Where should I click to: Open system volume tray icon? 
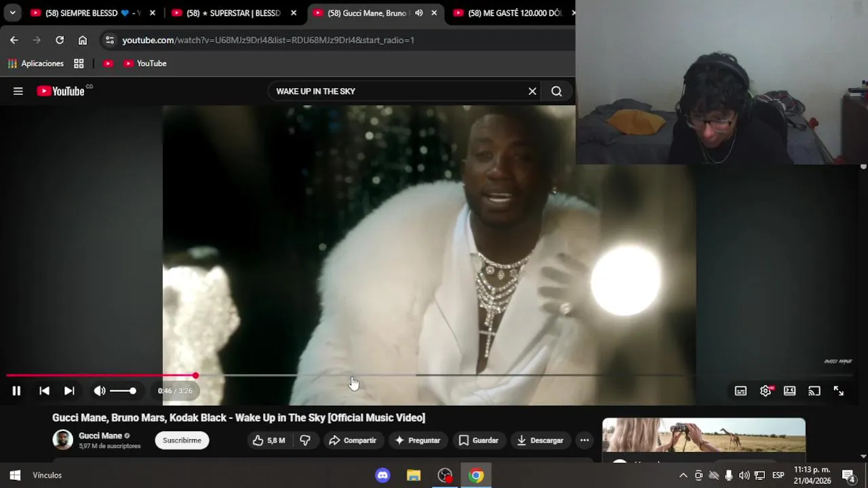click(745, 475)
